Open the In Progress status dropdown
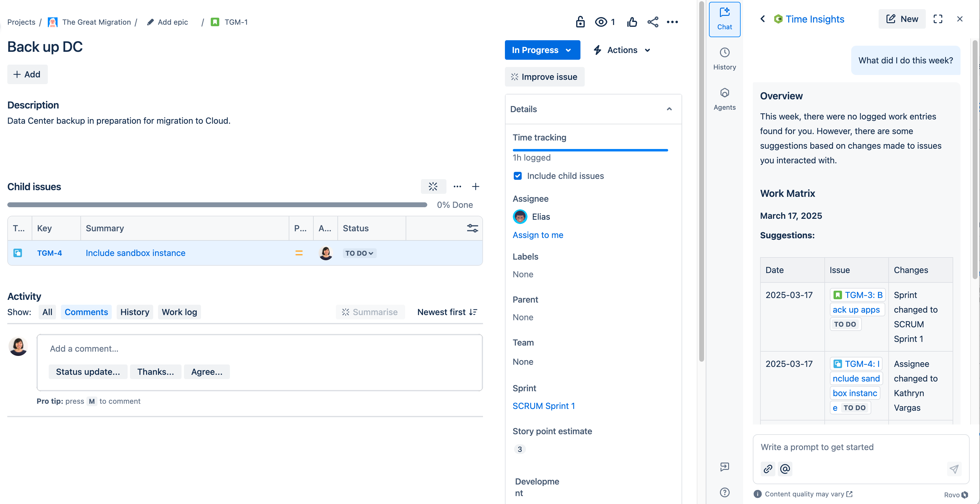Viewport: 980px width, 504px height. (542, 50)
